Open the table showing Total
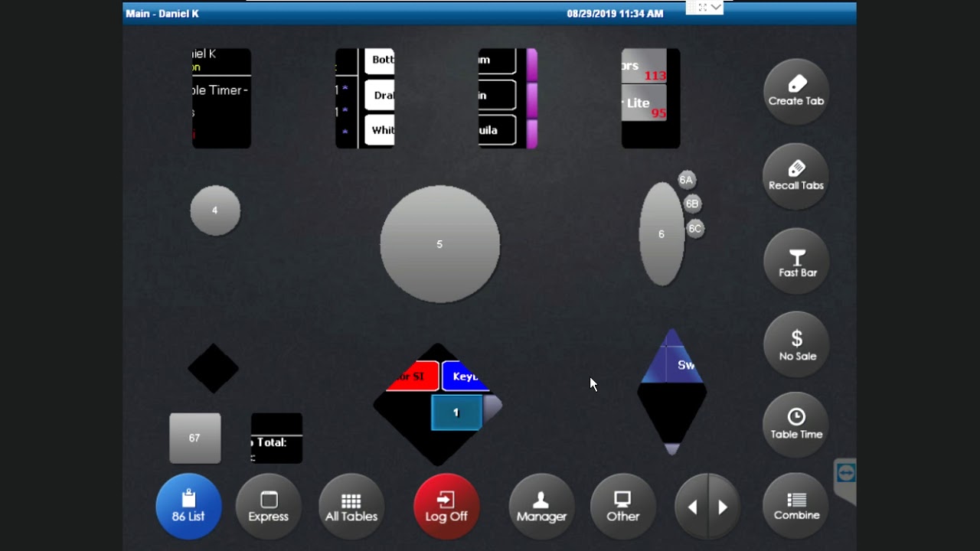This screenshot has width=980, height=551. 276,439
